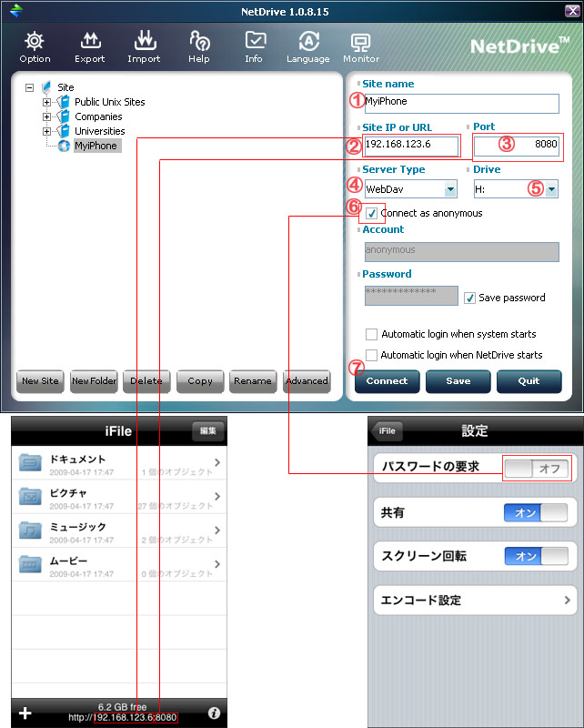Select MyiPhone in the site tree
This screenshot has width=584, height=728.
coord(96,146)
